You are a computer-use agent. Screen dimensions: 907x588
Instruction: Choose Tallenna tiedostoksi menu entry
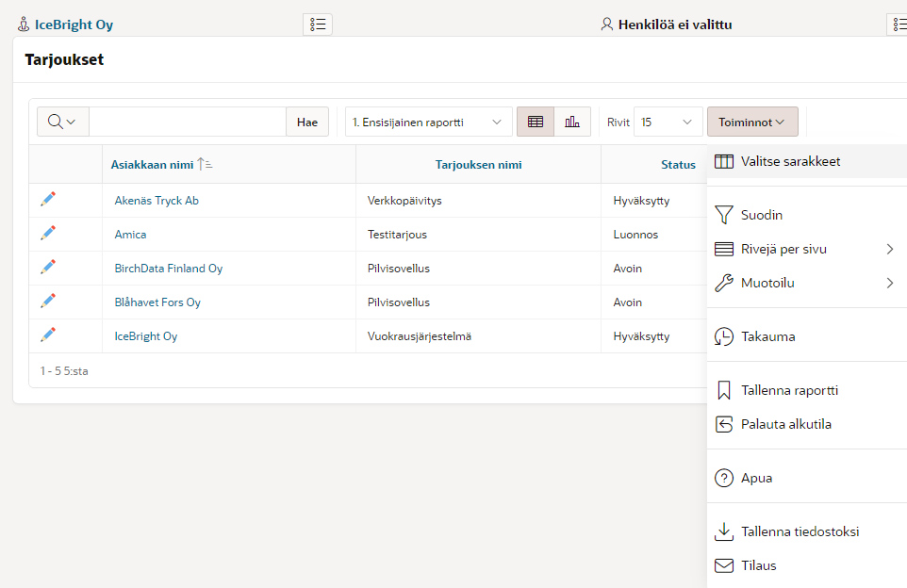(x=800, y=531)
